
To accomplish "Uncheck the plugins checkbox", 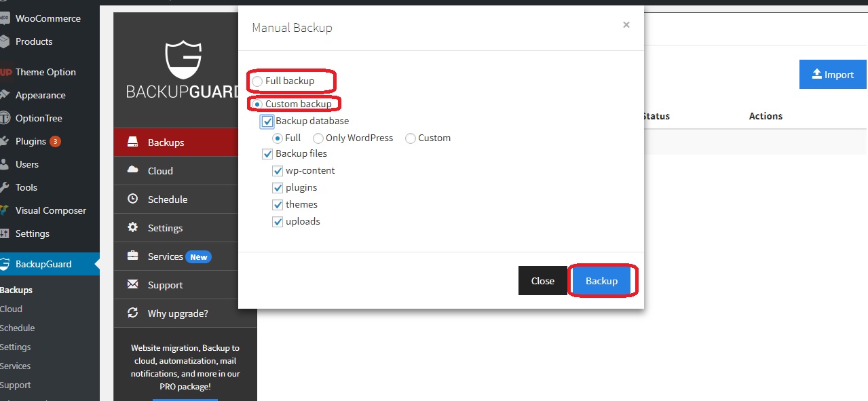I will coord(278,188).
